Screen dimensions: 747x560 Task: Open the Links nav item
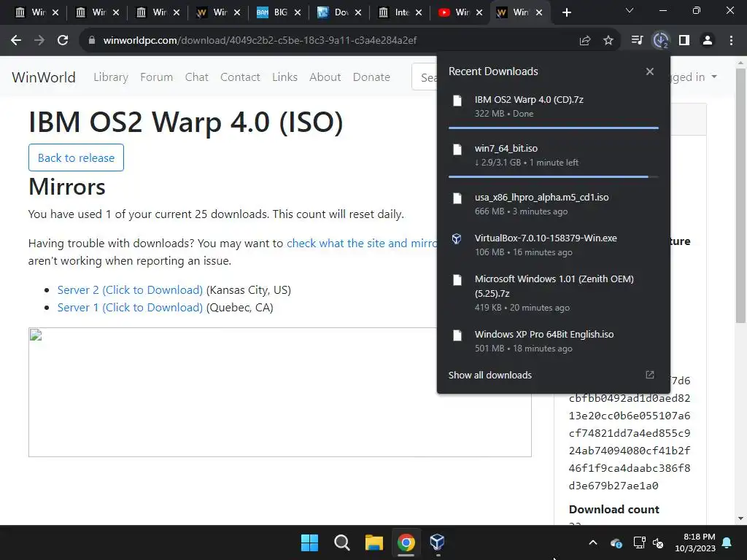[285, 77]
